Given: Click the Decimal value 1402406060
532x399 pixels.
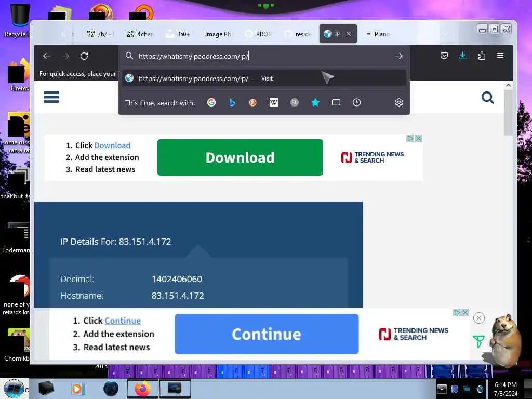Looking at the screenshot, I should pos(177,279).
